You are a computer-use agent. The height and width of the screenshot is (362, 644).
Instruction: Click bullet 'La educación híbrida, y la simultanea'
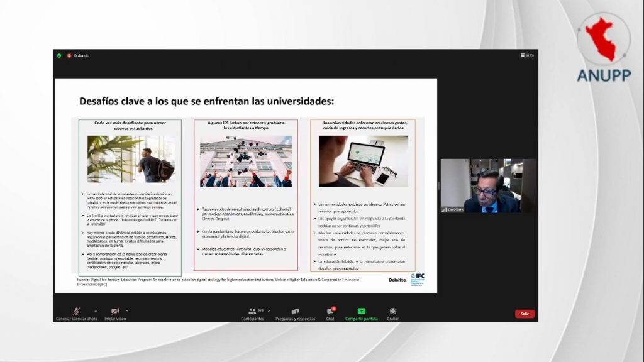pos(360,265)
